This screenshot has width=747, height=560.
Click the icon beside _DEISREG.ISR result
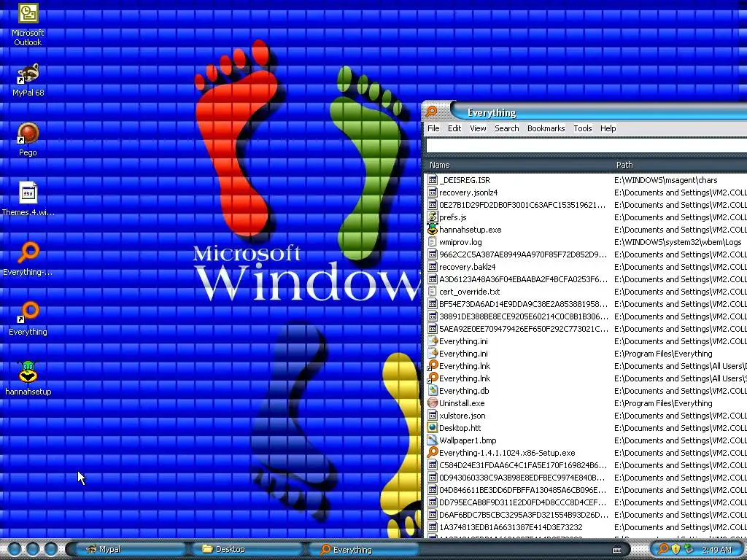click(432, 180)
